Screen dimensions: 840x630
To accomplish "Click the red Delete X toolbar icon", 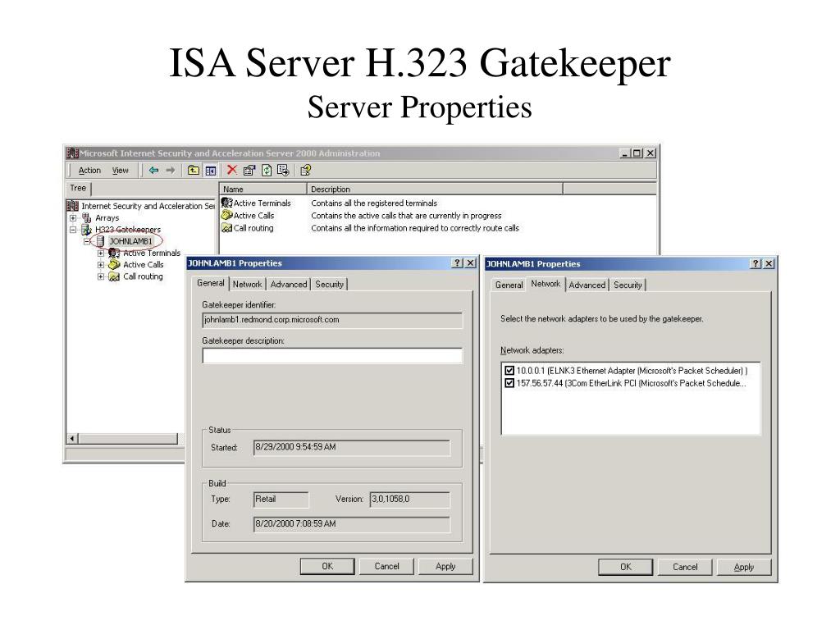I will click(231, 170).
